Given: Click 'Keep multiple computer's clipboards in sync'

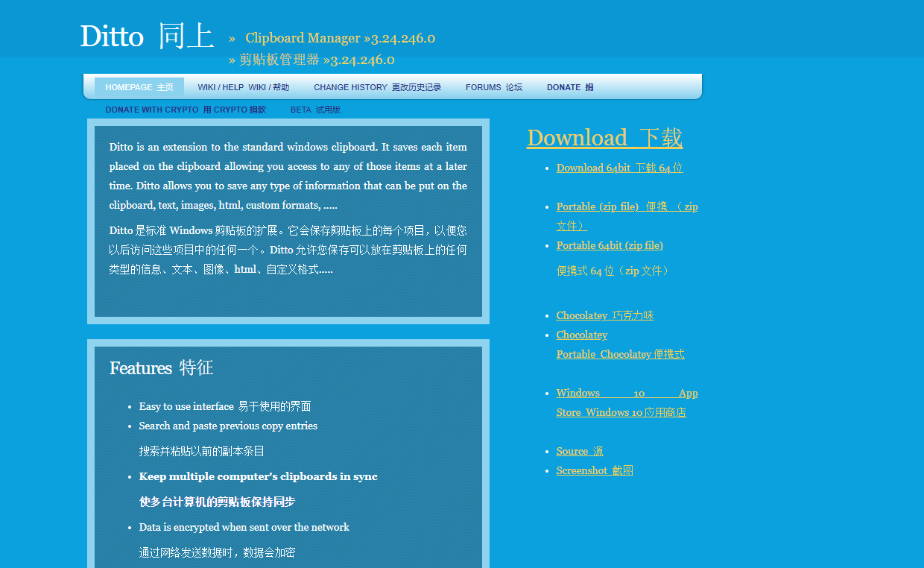Looking at the screenshot, I should point(258,476).
